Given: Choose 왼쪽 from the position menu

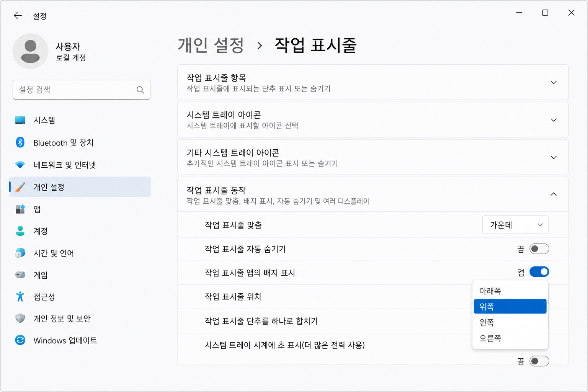Looking at the screenshot, I should (510, 323).
